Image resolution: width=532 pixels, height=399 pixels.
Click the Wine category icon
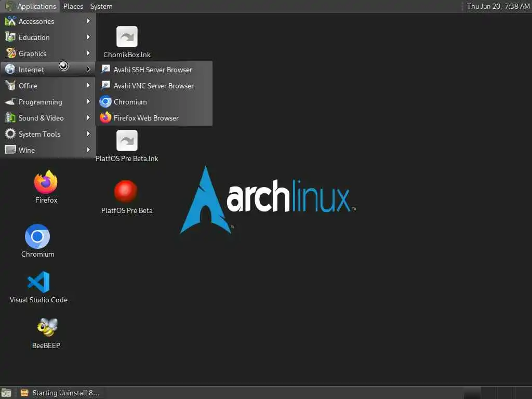[x=10, y=150]
